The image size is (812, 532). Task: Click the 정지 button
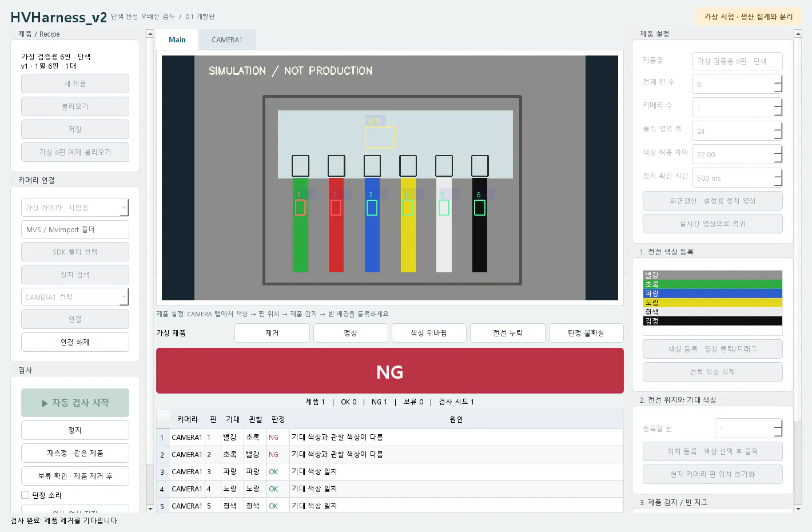click(75, 430)
